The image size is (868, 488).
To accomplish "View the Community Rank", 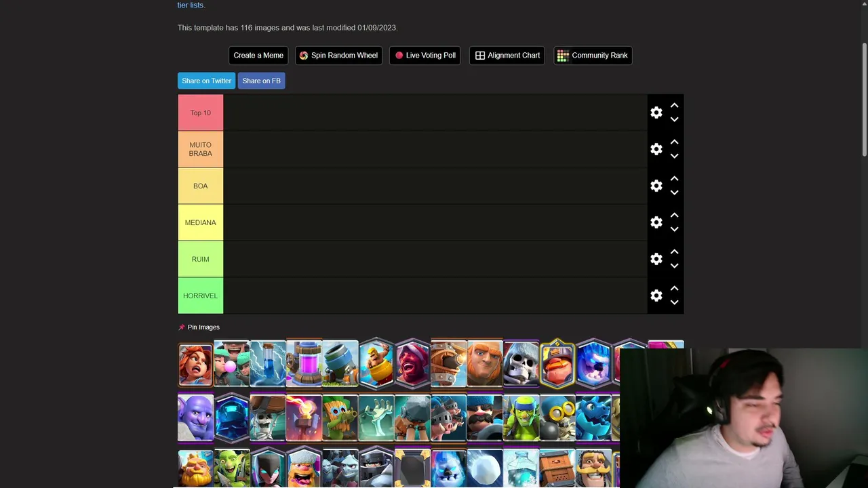I will point(593,56).
